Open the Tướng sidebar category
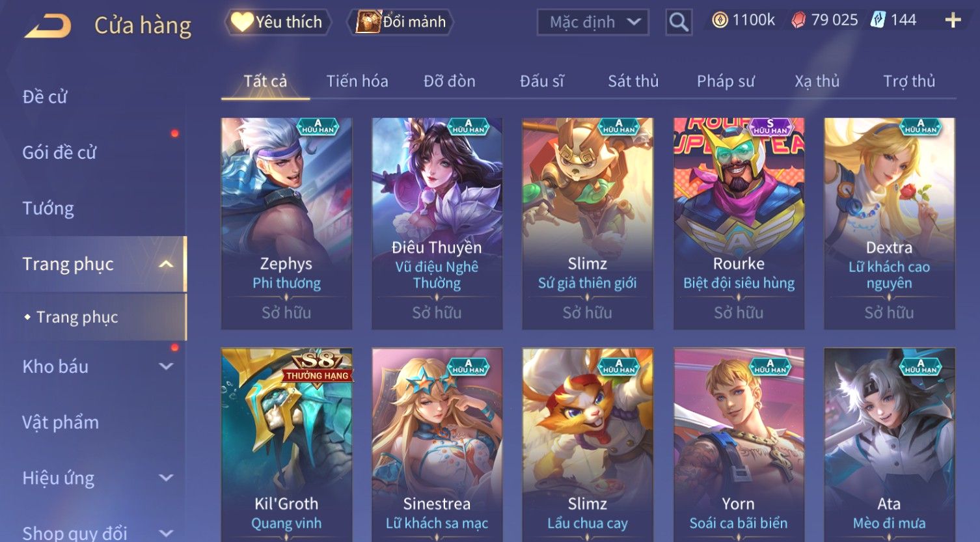Viewport: 980px width, 542px height. point(48,208)
